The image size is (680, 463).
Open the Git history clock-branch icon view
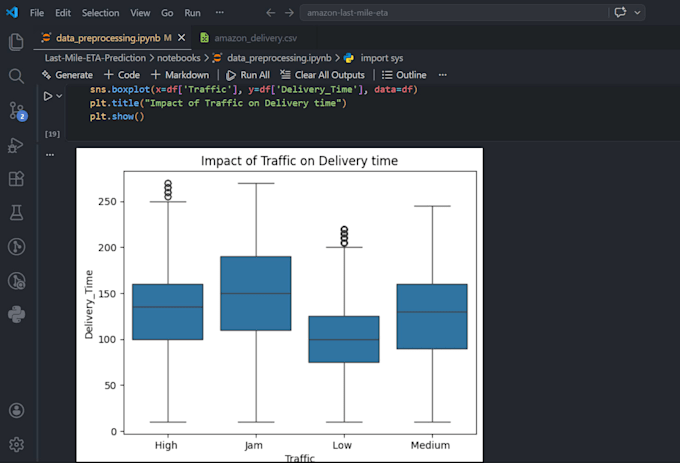pos(16,281)
